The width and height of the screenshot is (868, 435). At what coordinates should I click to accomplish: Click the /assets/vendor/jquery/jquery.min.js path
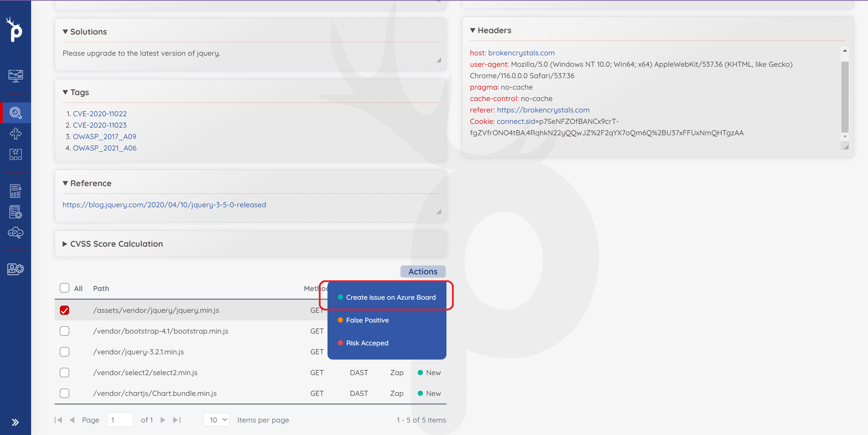156,310
